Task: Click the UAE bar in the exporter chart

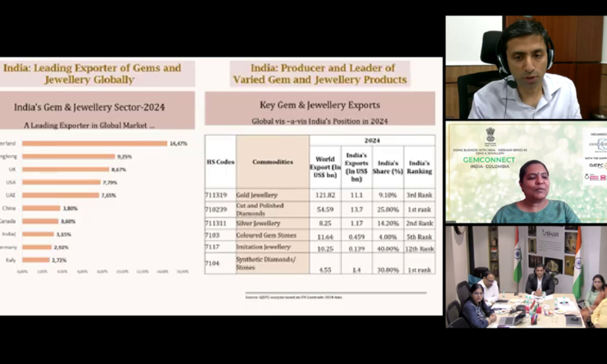Action: point(60,195)
